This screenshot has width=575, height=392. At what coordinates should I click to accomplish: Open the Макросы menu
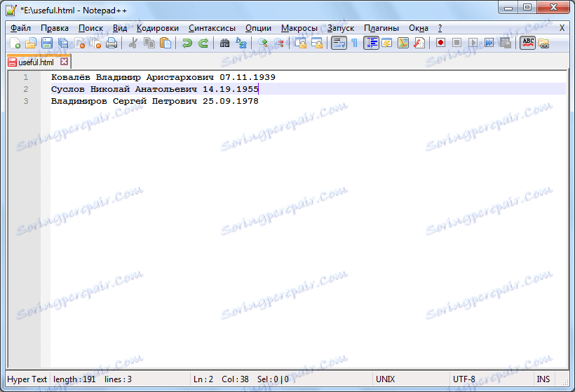tap(299, 28)
